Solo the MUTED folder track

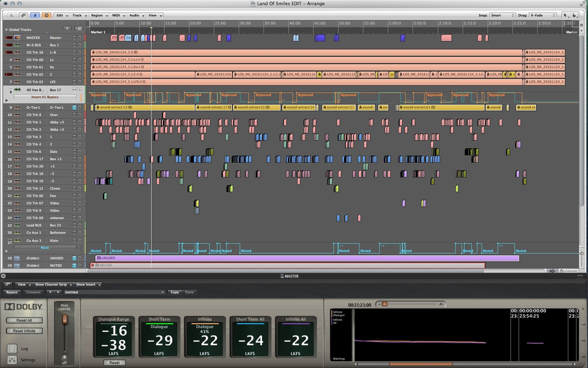[x=79, y=265]
